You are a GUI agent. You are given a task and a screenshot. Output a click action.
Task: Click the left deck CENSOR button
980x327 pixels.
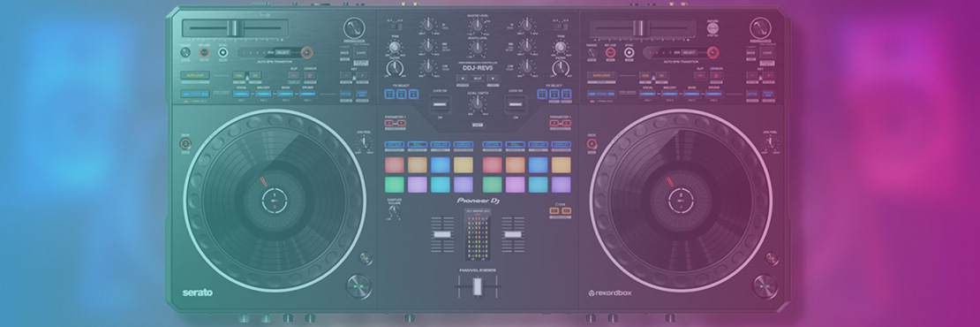click(309, 75)
